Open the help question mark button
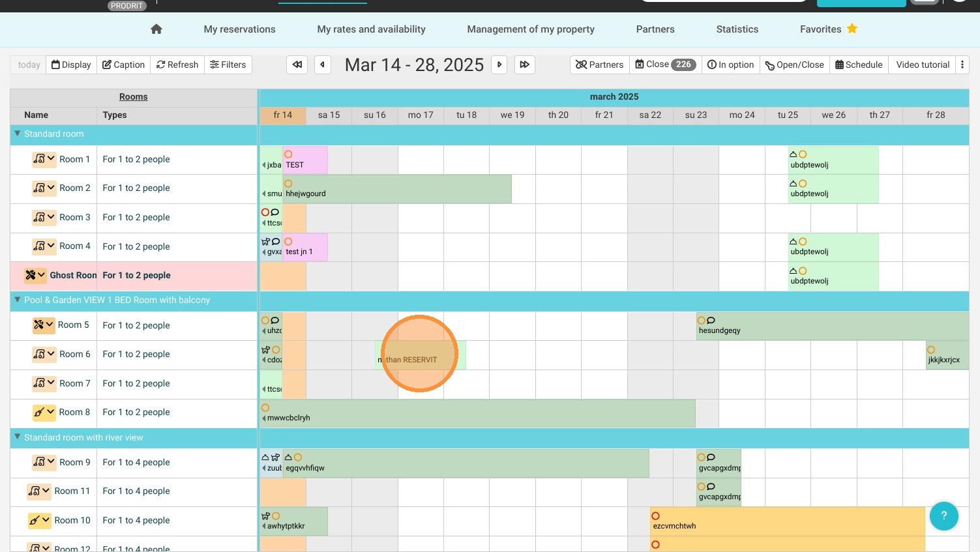The image size is (980, 552). 943,516
